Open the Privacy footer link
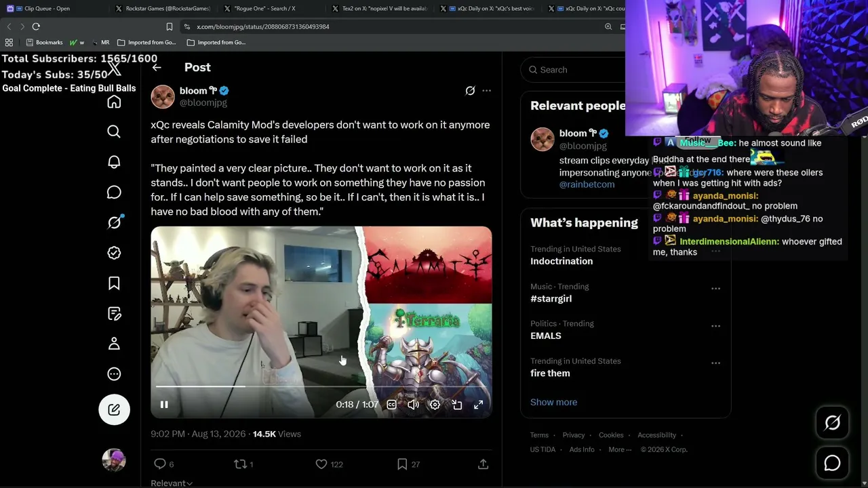This screenshot has width=868, height=488. pos(573,435)
